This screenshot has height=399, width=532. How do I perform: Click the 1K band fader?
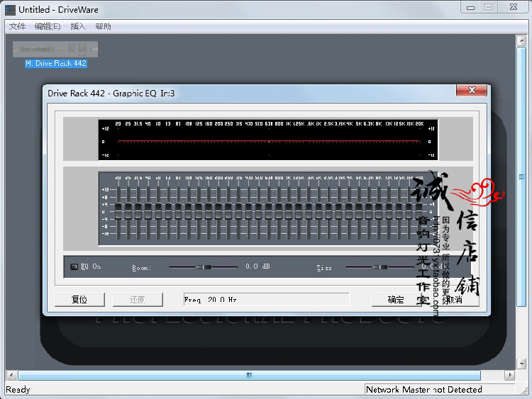tap(289, 211)
